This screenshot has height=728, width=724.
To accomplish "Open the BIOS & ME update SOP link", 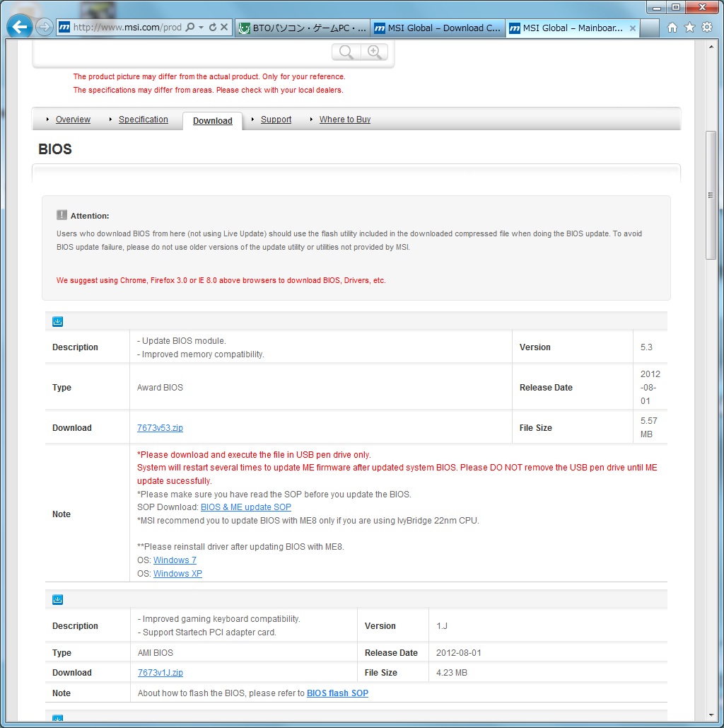I will click(246, 507).
